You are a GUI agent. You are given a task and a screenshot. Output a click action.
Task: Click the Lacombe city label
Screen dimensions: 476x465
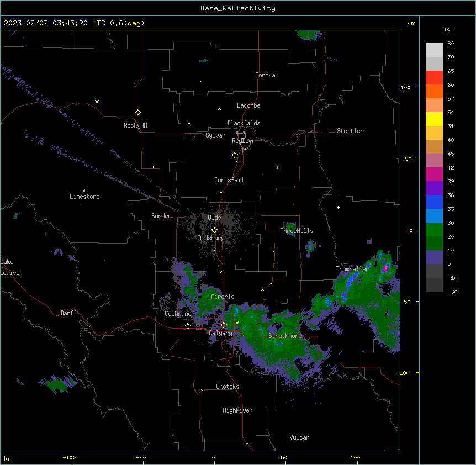click(248, 105)
